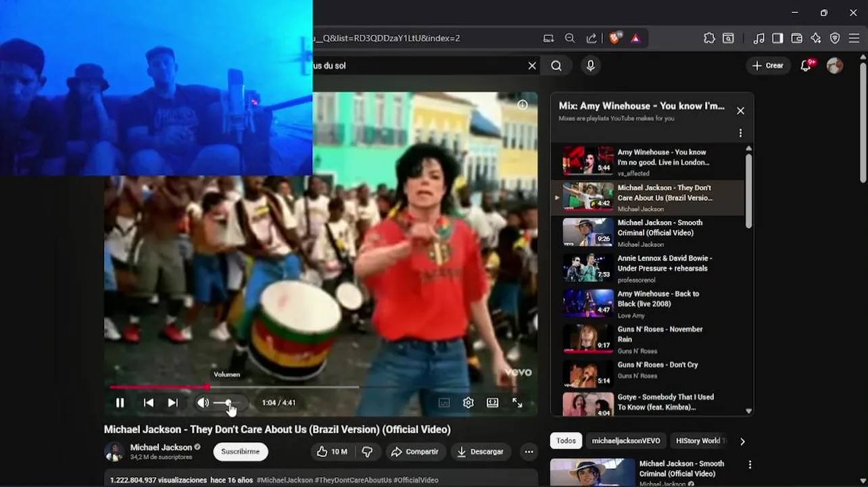This screenshot has height=487, width=868.
Task: Play Amy Winehouse - You know I'm no good
Action: pyautogui.click(x=648, y=162)
